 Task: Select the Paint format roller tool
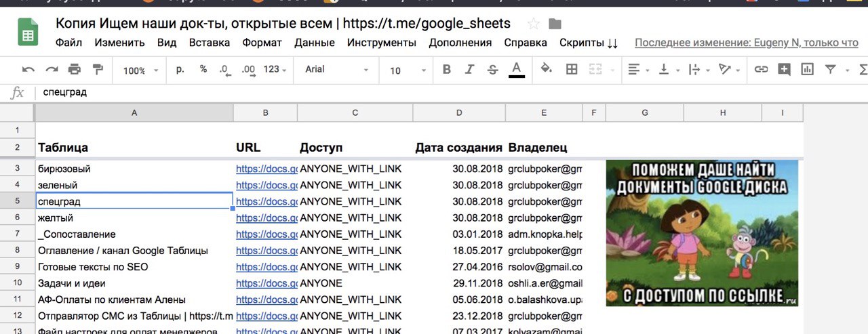(98, 69)
